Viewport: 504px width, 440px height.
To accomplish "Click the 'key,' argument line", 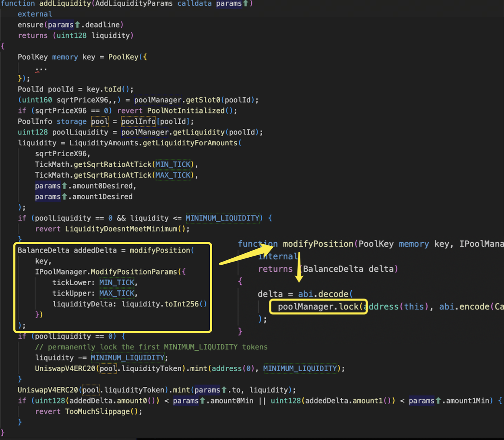I will coord(43,261).
